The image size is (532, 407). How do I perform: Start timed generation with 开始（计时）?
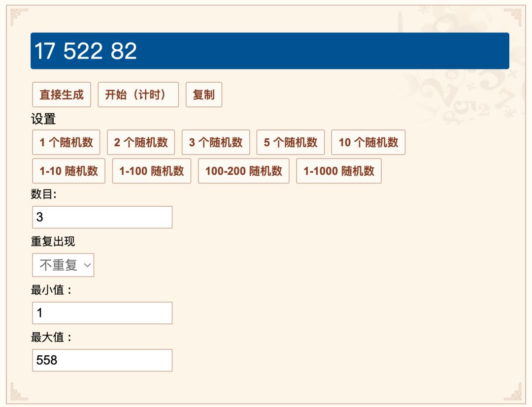coord(138,94)
